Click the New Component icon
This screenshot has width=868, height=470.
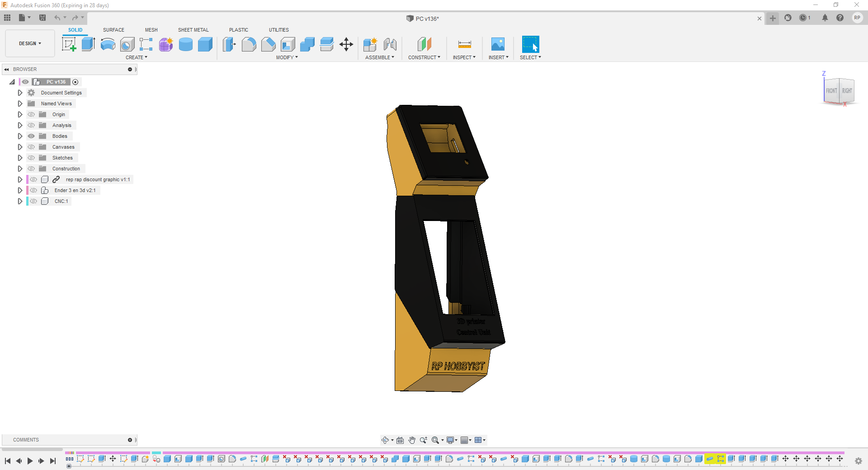(370, 44)
